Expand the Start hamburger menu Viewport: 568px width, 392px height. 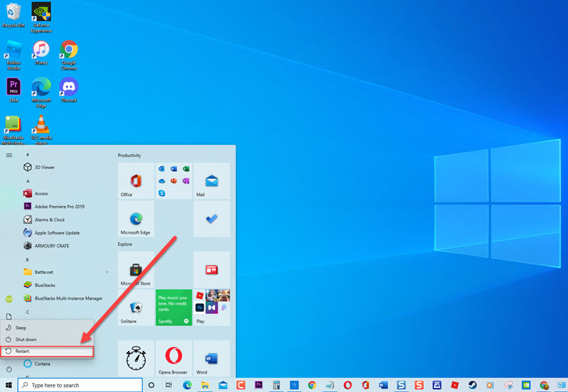point(9,155)
